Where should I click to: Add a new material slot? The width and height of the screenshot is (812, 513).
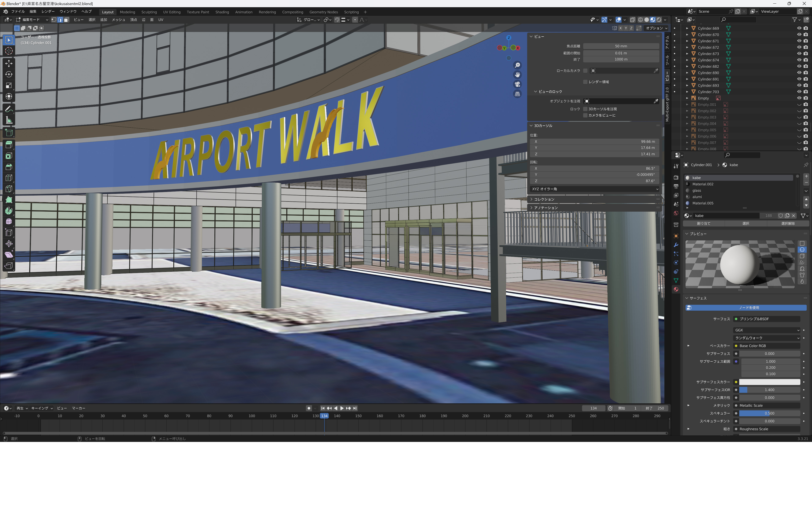click(x=806, y=177)
